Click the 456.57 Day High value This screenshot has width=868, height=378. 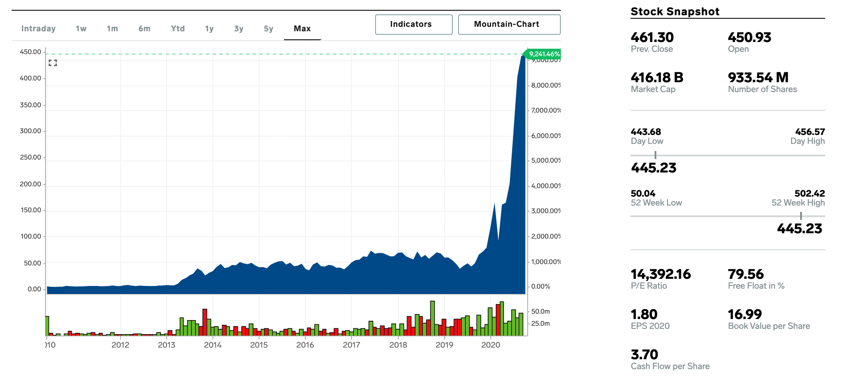point(810,132)
